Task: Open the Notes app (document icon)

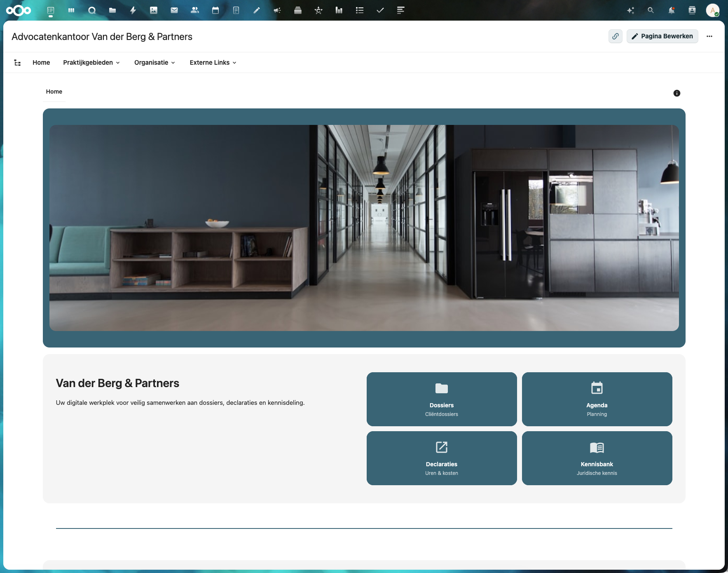Action: [236, 10]
